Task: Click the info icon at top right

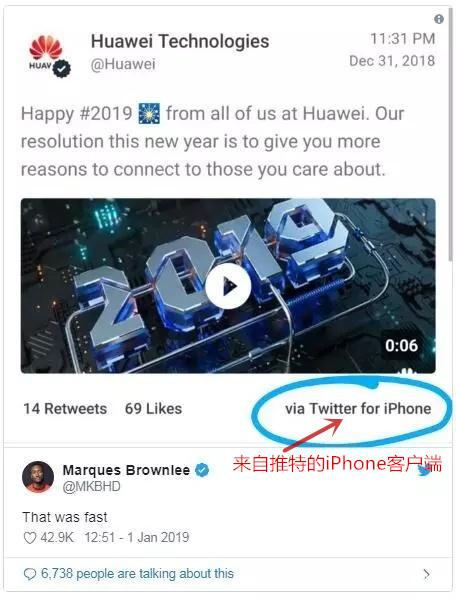Action: (x=439, y=19)
